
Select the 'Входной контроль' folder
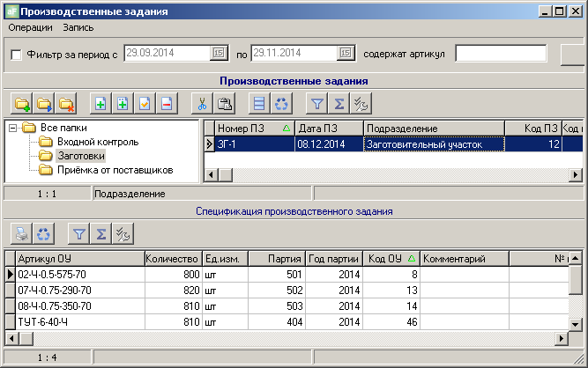98,142
